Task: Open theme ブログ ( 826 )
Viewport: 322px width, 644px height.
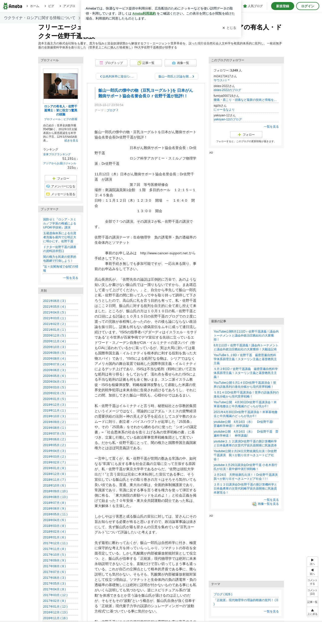Action: click(x=223, y=594)
